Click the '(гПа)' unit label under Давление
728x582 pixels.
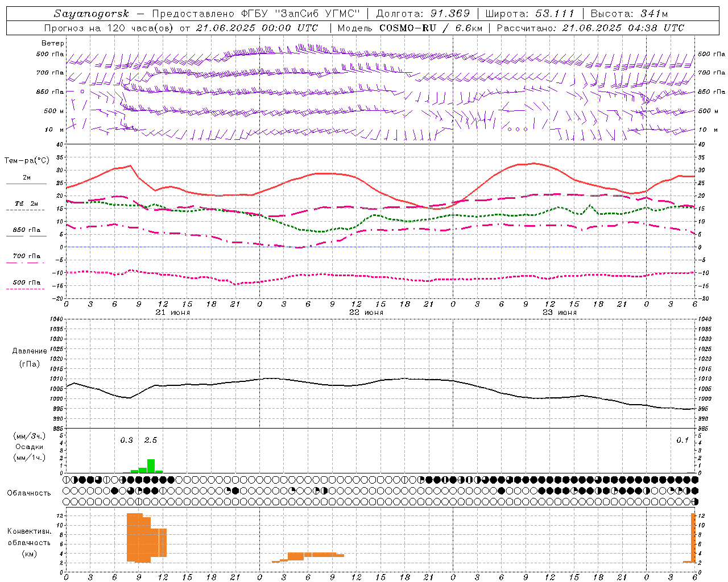tap(30, 364)
